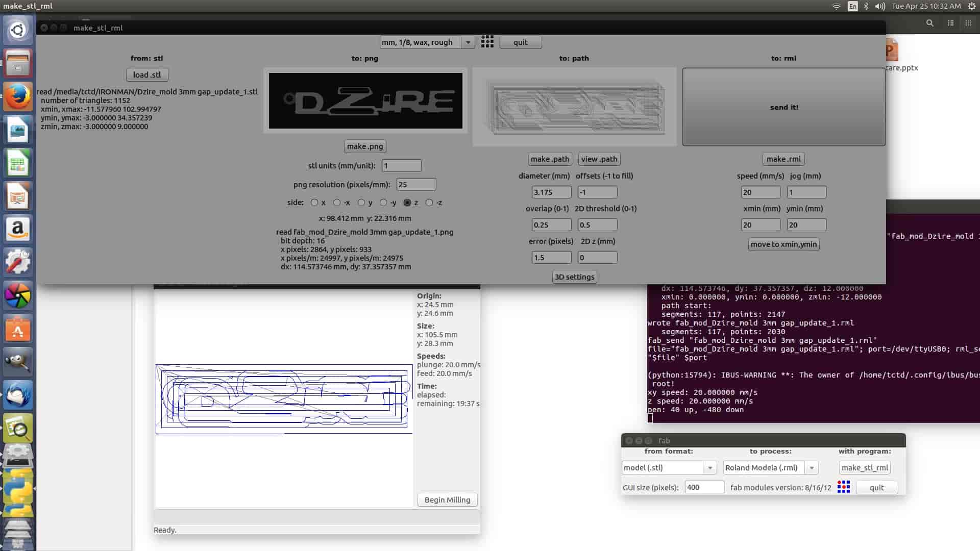Screen dimensions: 980x551
Task: Click the png resolution field
Action: (x=416, y=185)
